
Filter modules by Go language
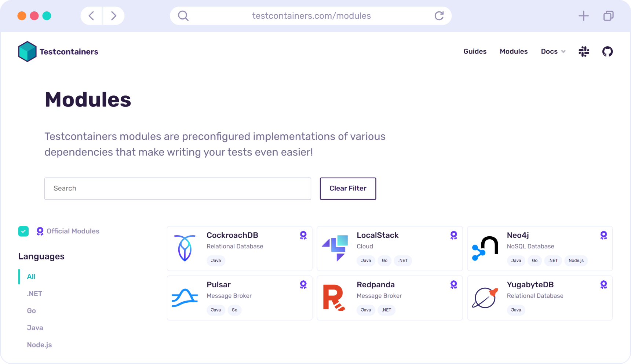(x=31, y=311)
